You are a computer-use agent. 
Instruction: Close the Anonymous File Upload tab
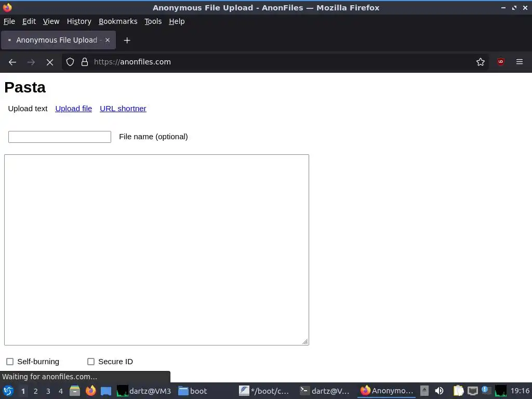click(x=108, y=40)
